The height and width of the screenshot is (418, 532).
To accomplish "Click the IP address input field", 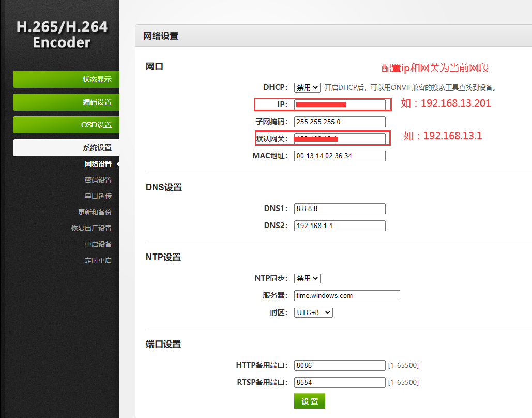I will (x=340, y=104).
